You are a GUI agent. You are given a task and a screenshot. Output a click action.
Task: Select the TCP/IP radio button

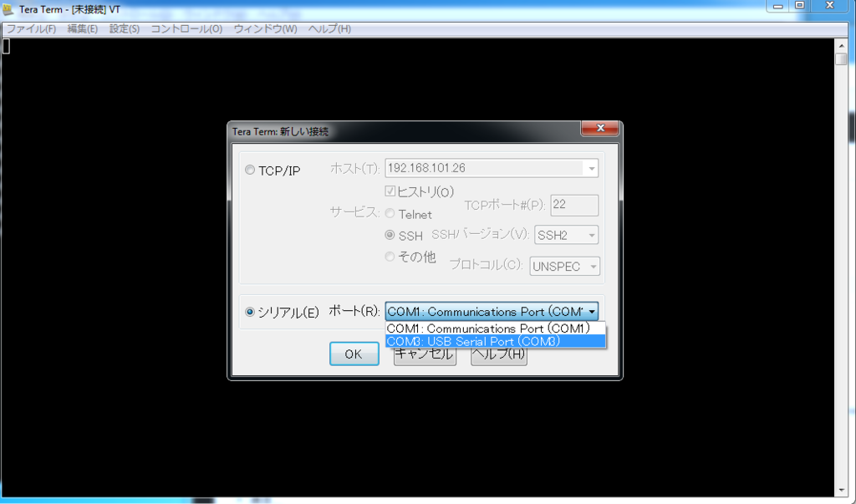pos(250,171)
